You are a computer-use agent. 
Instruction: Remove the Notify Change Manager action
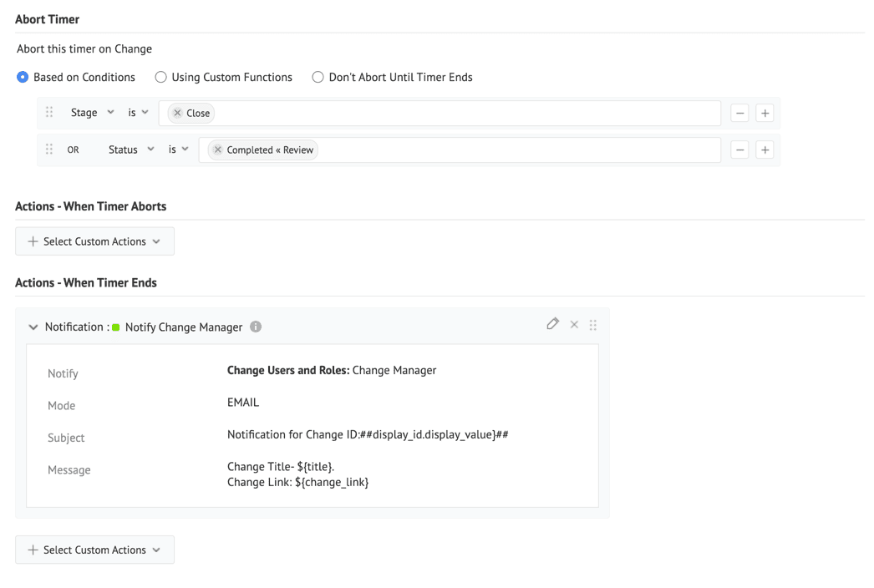tap(574, 324)
